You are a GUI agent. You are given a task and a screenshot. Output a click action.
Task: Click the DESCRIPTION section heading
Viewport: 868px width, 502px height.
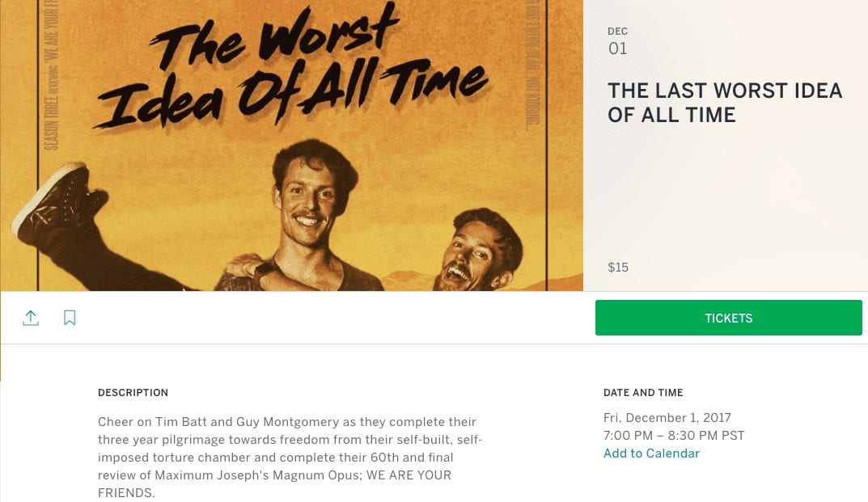coord(133,393)
